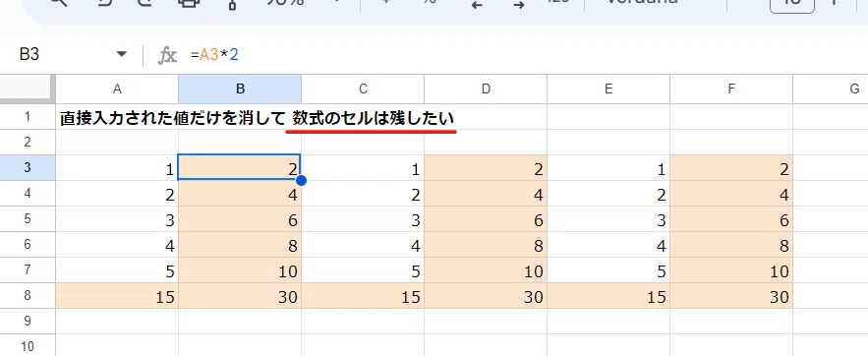Viewport: 868px width, 356px height.
Task: Click the text '直接入力された値だけを消して' in row 1
Action: (173, 118)
